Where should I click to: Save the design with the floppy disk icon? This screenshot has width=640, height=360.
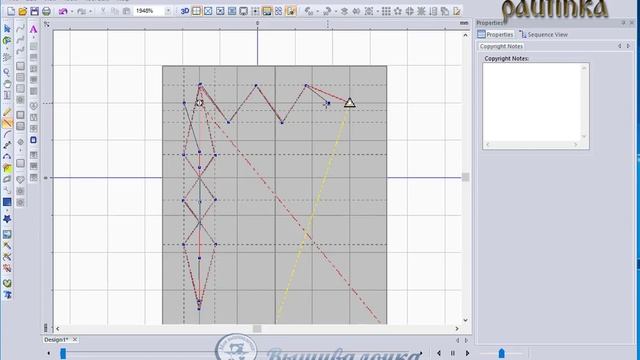[35, 11]
